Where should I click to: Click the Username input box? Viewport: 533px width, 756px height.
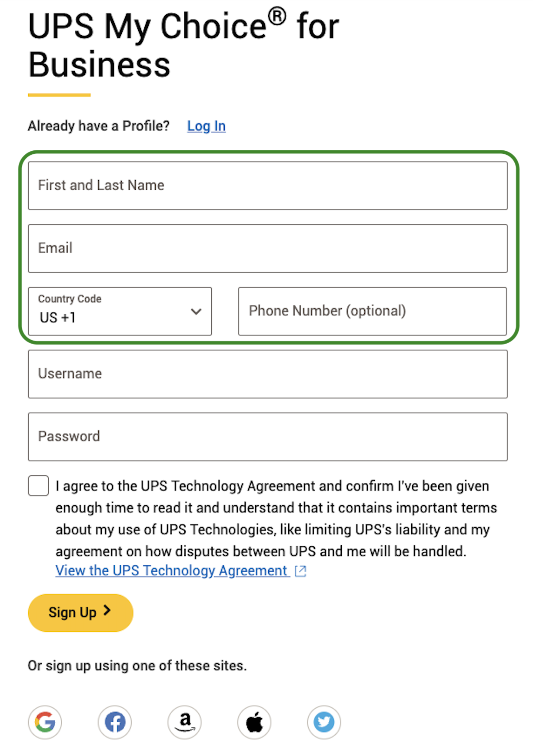[x=267, y=374]
